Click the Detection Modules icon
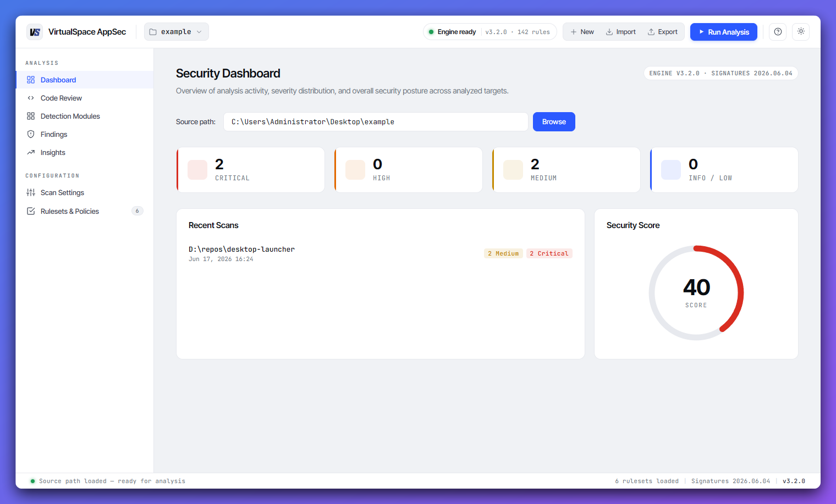 click(x=31, y=116)
